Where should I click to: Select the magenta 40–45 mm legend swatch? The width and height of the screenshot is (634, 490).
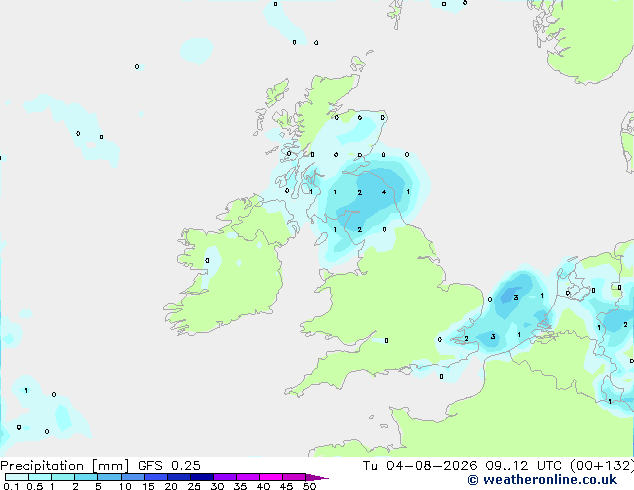pos(271,477)
